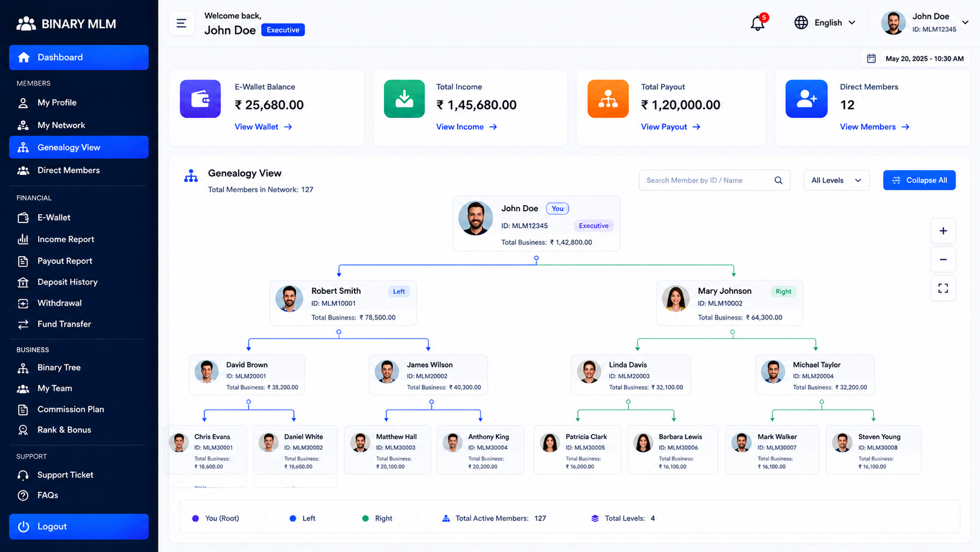The image size is (980, 552).
Task: Click the Logout button
Action: click(79, 527)
